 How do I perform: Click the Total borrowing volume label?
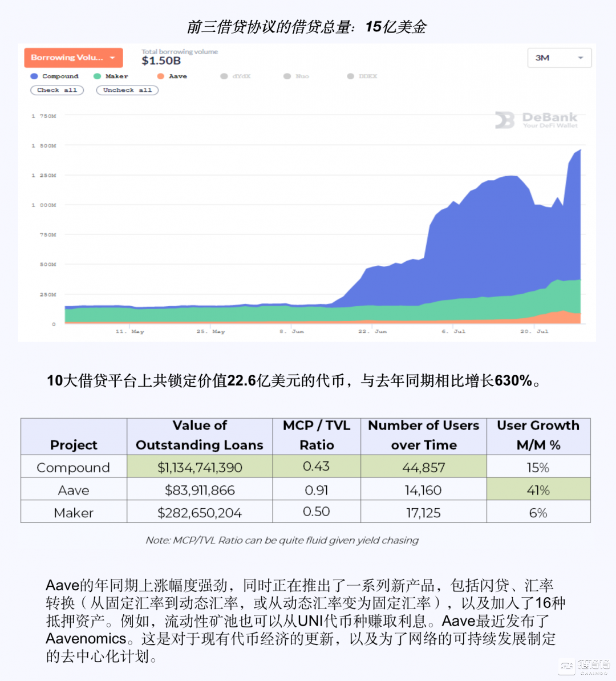(180, 51)
